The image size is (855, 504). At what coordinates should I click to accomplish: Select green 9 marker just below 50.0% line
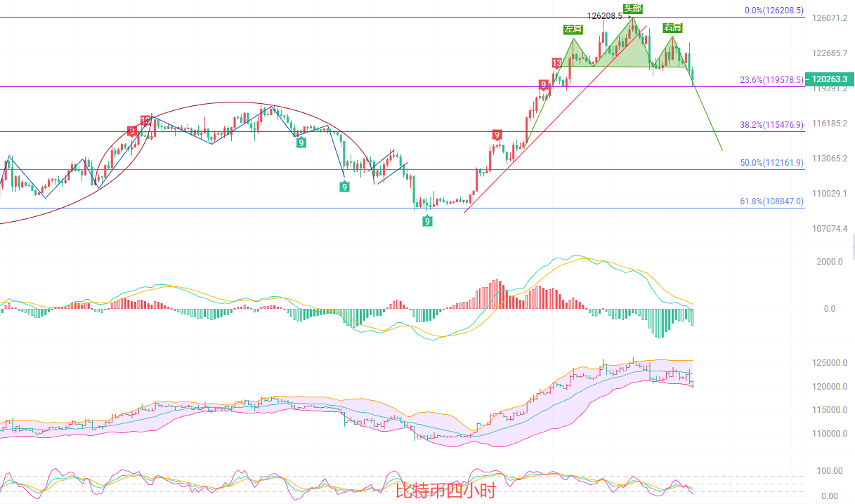tap(344, 186)
